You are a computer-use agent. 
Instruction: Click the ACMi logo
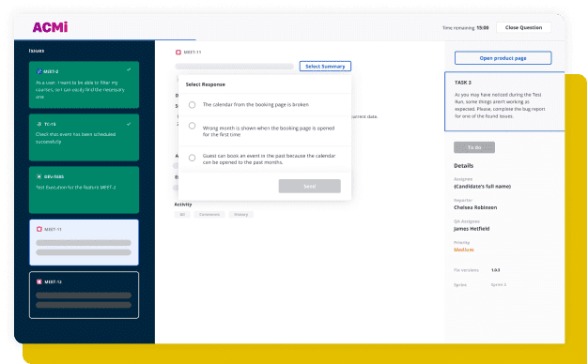click(x=50, y=27)
